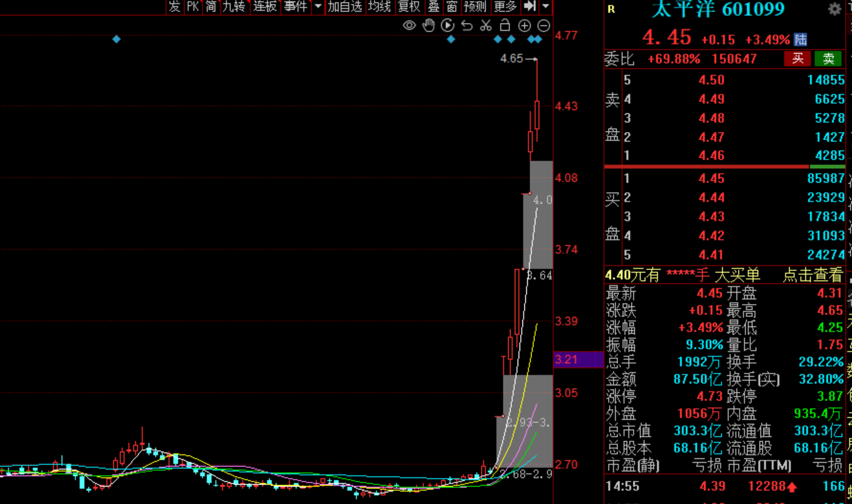The image size is (852, 504).
Task: Click the green 卖 sell button
Action: click(828, 59)
